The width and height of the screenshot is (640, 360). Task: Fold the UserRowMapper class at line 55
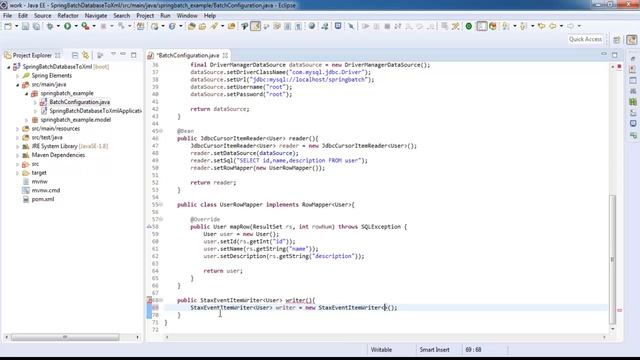pyautogui.click(x=161, y=204)
